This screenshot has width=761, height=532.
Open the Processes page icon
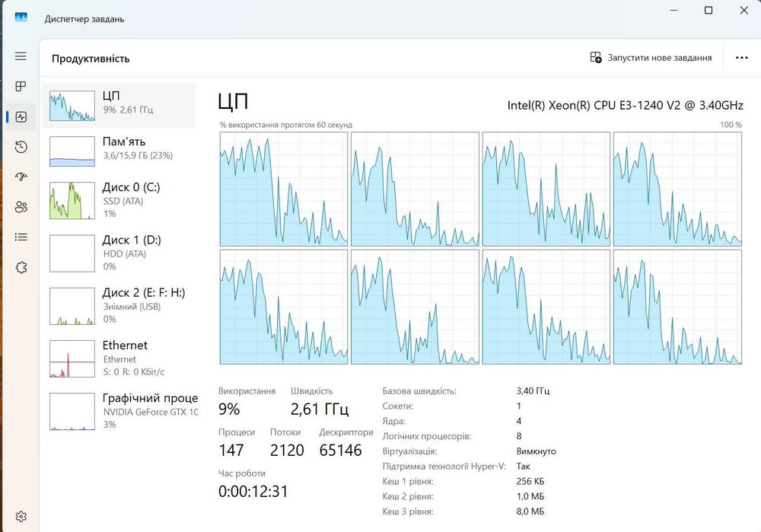click(21, 87)
